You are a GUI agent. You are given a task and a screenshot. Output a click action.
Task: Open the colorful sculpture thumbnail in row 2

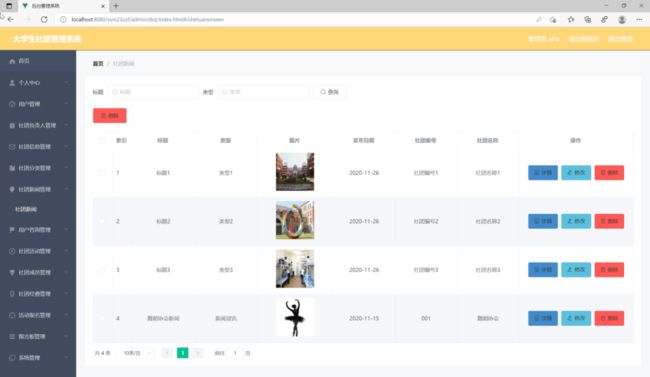coord(295,220)
